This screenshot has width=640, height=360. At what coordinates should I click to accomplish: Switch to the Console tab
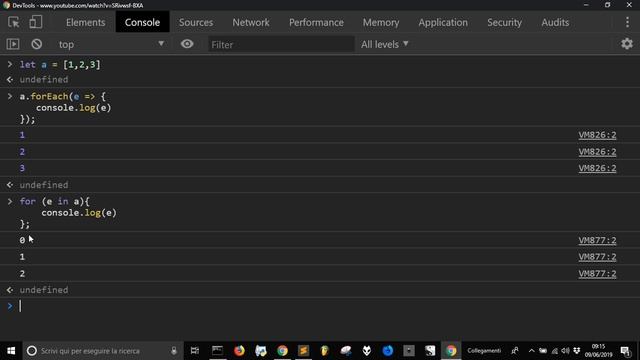click(x=142, y=22)
